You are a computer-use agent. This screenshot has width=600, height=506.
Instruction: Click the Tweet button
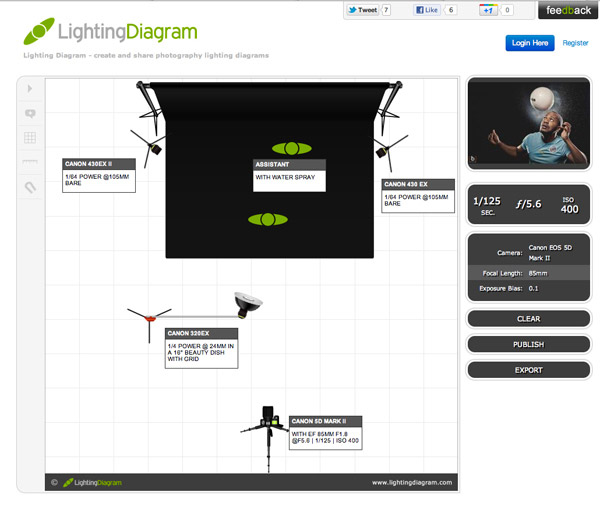[362, 10]
